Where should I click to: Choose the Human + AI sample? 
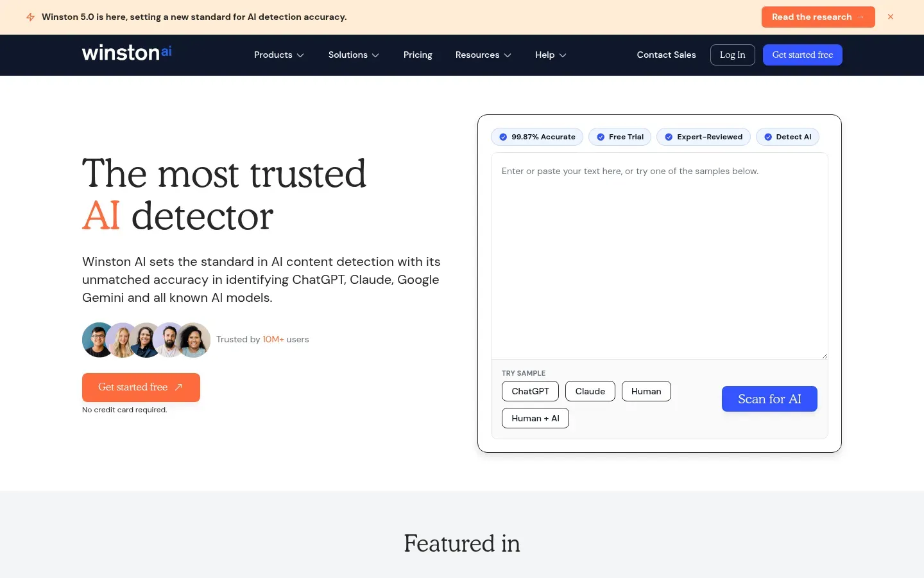click(x=535, y=418)
